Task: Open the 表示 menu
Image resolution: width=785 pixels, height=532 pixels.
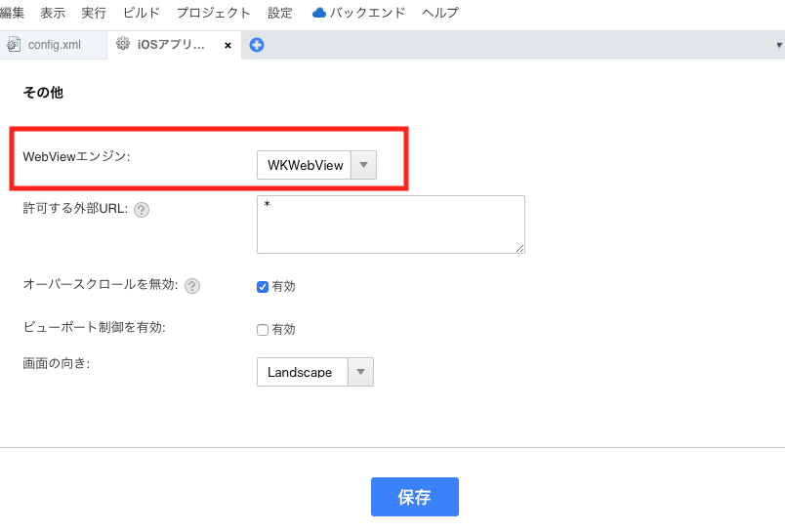Action: point(53,13)
